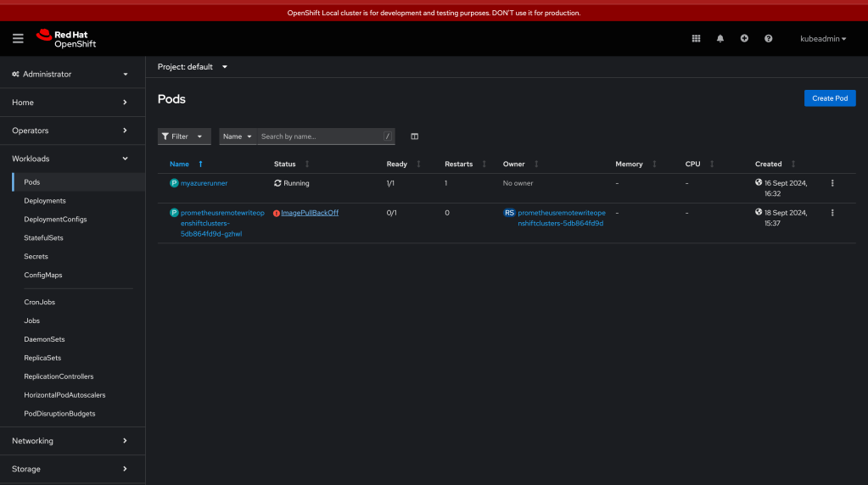
Task: Click the Red Hat OpenShift logo
Action: pos(66,39)
